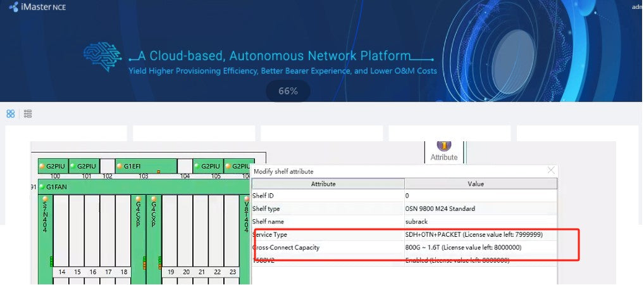The width and height of the screenshot is (644, 285).
Task: Click the iMaster NCE logo
Action: [37, 7]
